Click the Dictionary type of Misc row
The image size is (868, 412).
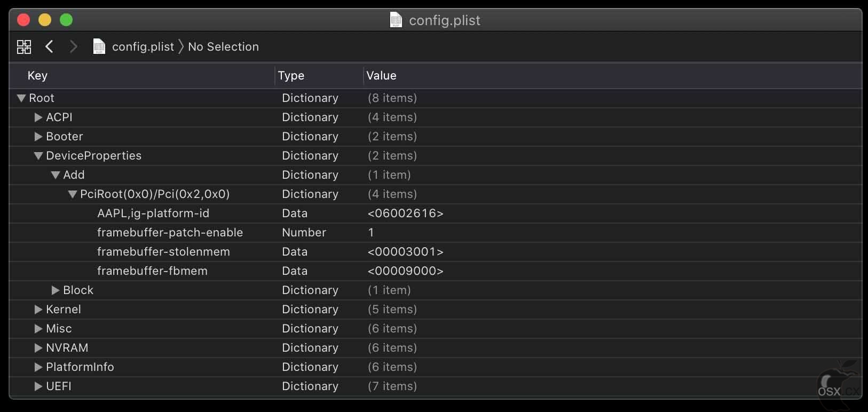(x=310, y=329)
